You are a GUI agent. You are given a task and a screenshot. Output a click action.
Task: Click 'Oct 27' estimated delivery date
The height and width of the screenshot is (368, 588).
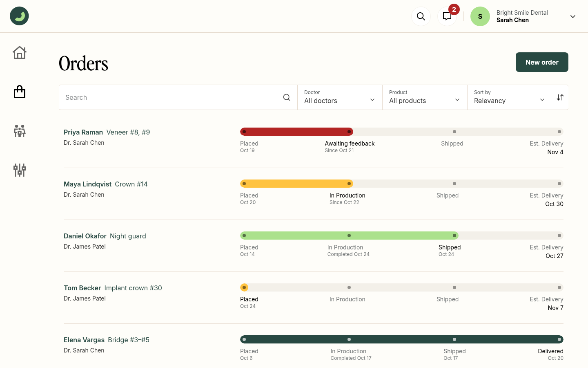click(x=555, y=256)
